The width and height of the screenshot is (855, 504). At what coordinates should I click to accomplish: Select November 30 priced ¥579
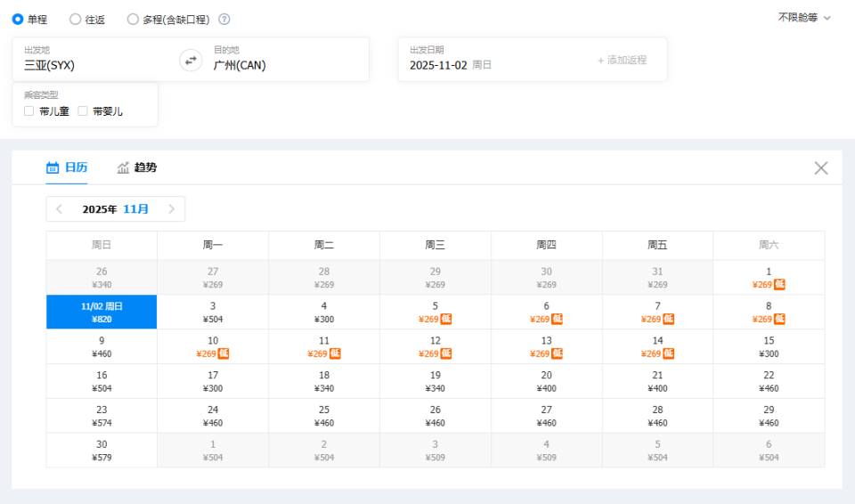coord(102,451)
